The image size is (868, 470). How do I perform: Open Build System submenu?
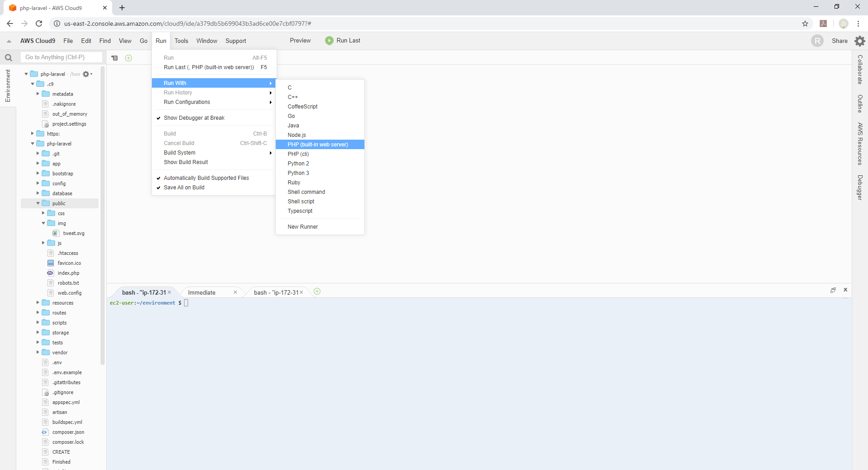point(213,153)
